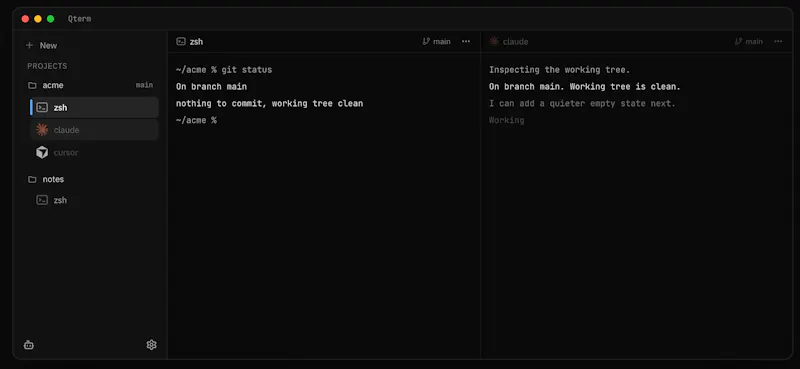Click the terminal icon of notes zsh

tap(42, 200)
